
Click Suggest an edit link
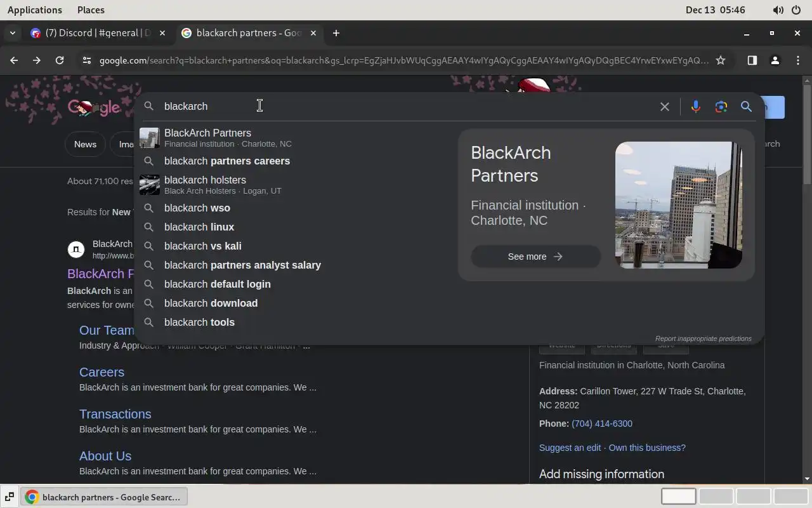click(x=570, y=448)
